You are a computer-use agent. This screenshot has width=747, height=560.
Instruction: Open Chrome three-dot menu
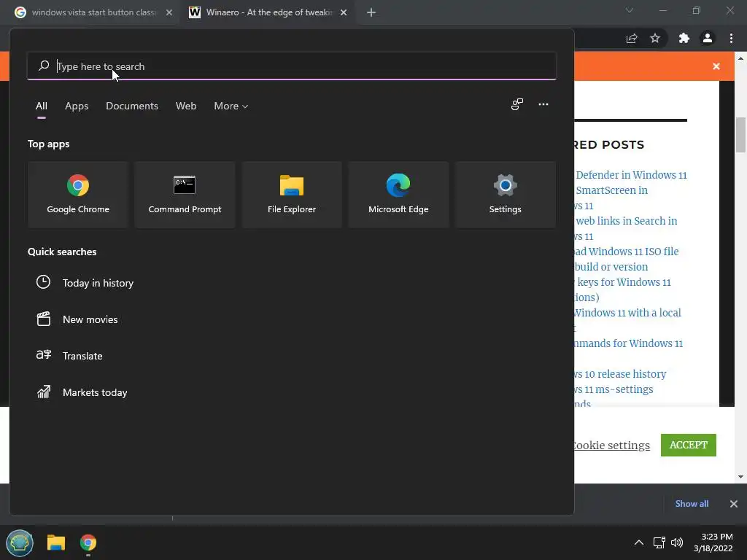[x=731, y=38]
